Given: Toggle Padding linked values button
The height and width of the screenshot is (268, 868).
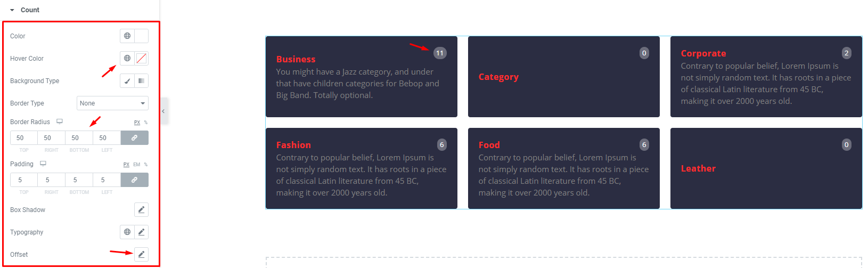Looking at the screenshot, I should [135, 180].
